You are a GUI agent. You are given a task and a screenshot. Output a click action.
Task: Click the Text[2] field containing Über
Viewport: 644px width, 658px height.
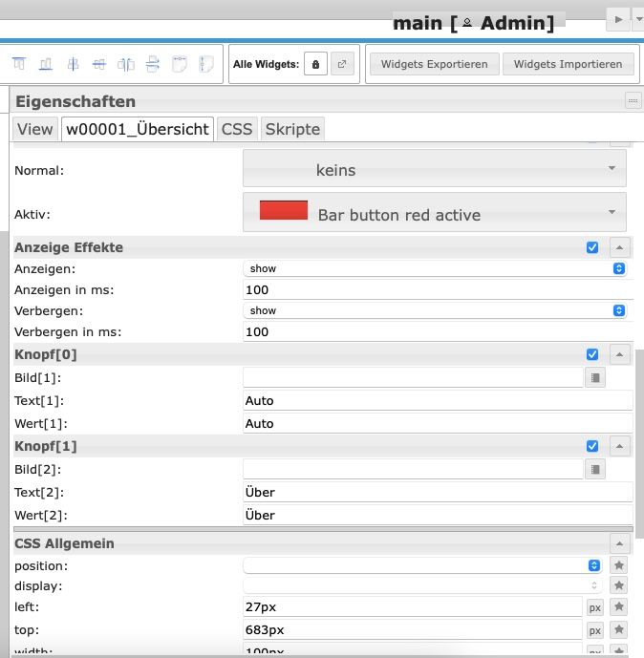point(438,492)
